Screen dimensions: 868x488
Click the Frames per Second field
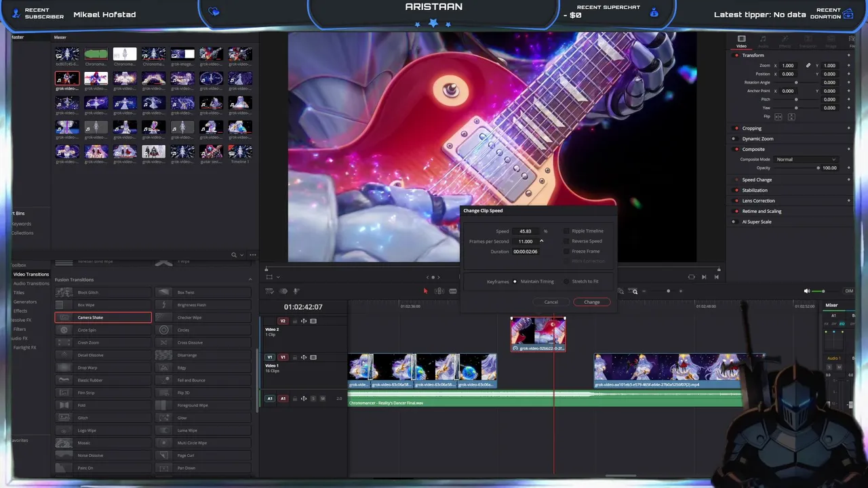click(526, 241)
